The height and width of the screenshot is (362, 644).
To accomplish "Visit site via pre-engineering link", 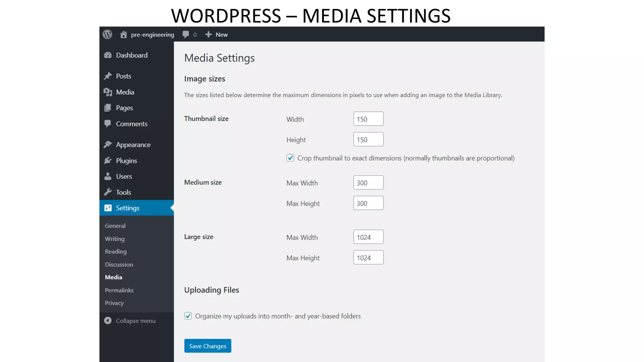I will pyautogui.click(x=153, y=35).
